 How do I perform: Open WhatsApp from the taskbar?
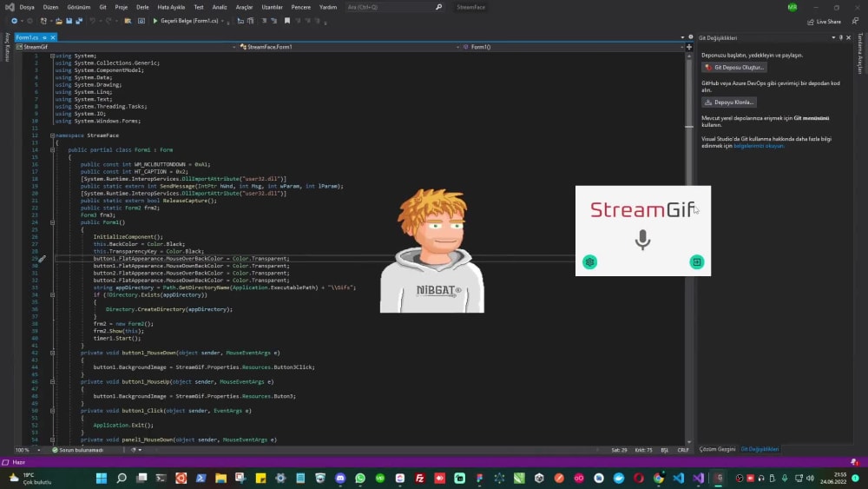pos(360,478)
